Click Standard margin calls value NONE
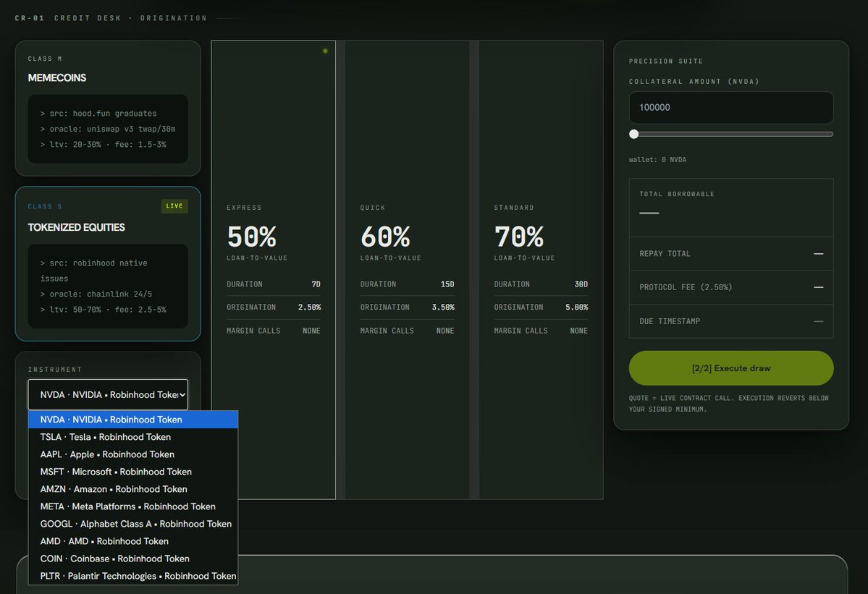Viewport: 868px width, 594px height. click(579, 331)
